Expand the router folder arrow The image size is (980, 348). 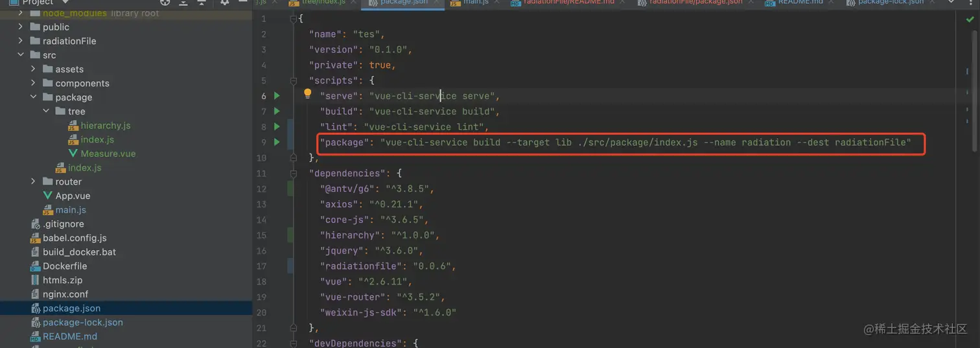33,181
